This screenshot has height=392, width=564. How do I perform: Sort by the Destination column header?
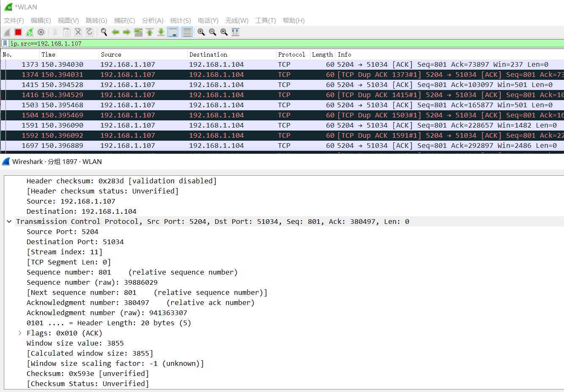point(232,54)
